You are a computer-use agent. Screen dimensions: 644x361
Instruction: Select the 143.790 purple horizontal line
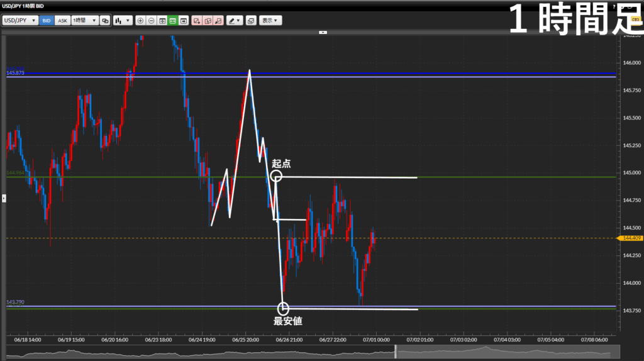click(x=311, y=306)
